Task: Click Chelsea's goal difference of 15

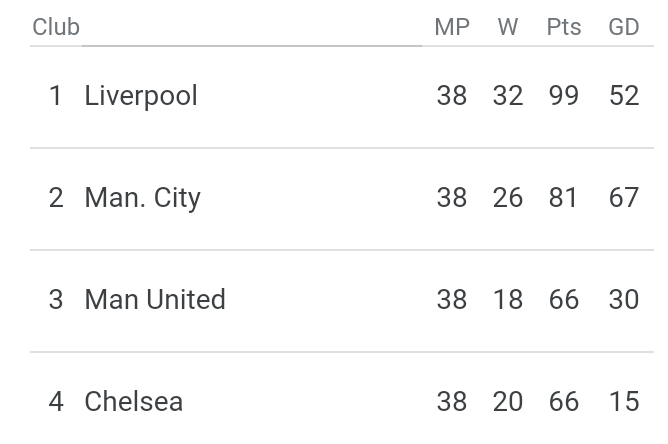Action: (x=624, y=402)
